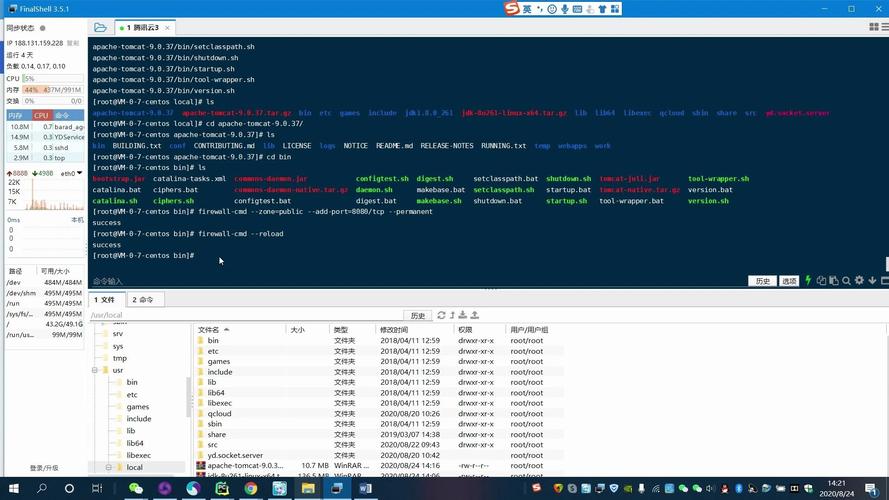Click the paste icon in the terminal toolbar
The width and height of the screenshot is (889, 500).
pyautogui.click(x=833, y=281)
